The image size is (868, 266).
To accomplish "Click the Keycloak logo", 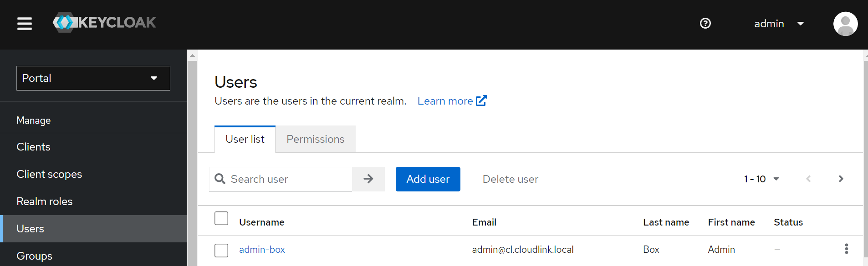I will [x=104, y=22].
